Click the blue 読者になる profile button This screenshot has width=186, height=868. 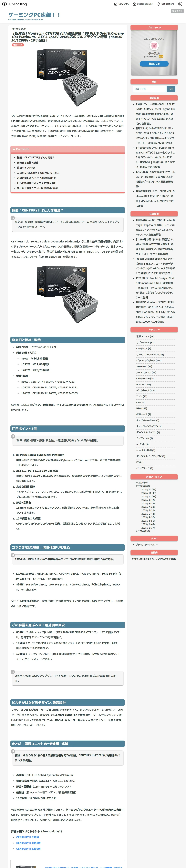click(x=154, y=63)
